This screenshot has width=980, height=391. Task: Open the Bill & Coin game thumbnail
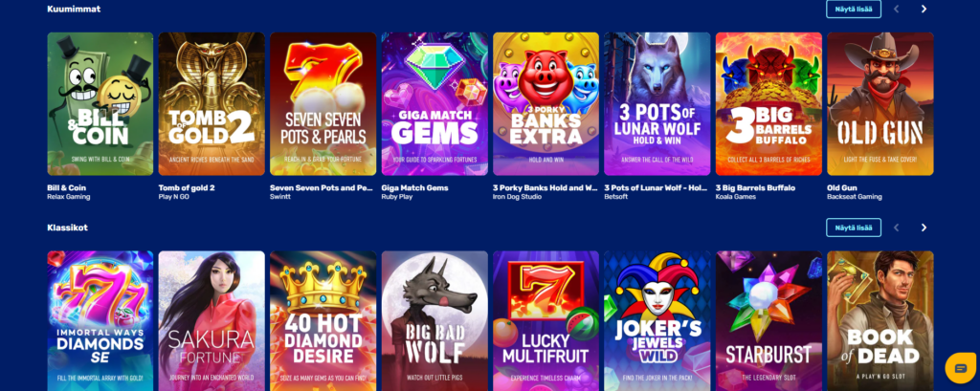click(100, 103)
